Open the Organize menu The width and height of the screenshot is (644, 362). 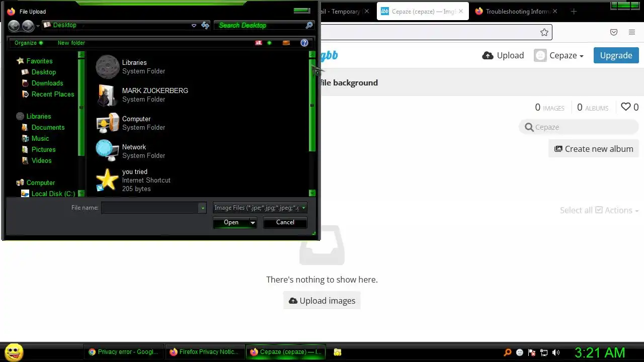pos(29,43)
